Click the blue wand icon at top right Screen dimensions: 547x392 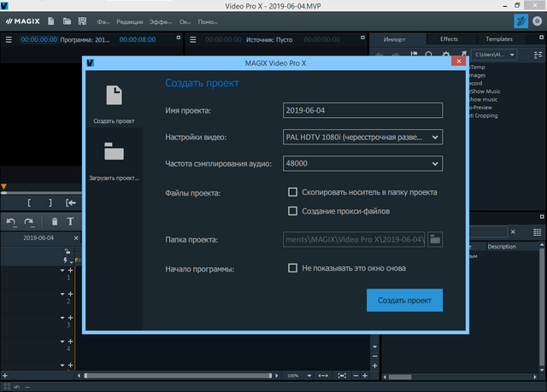tap(521, 21)
